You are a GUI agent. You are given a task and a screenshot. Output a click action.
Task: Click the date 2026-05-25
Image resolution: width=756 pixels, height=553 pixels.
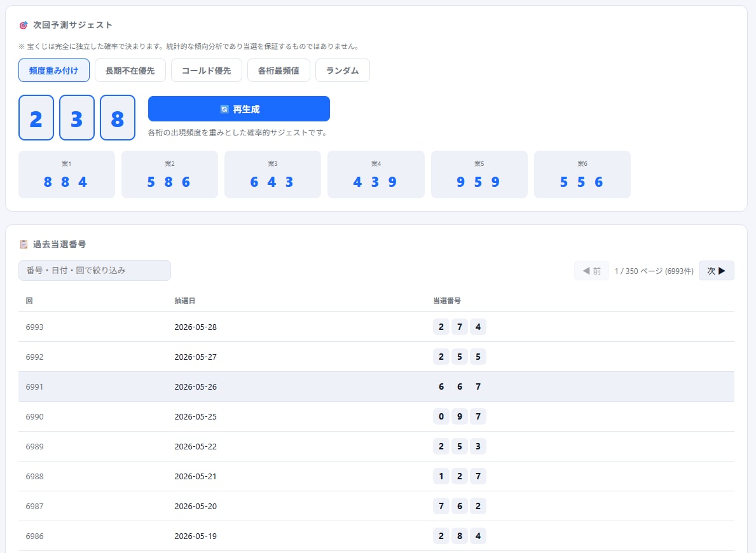(x=196, y=416)
